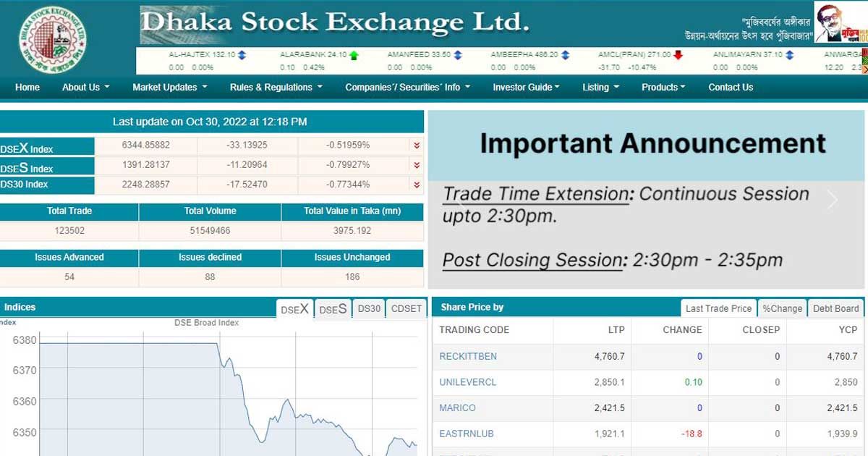Viewport: 868px width, 456px height.
Task: Open EASTRNLUB trading code link
Action: pos(467,434)
